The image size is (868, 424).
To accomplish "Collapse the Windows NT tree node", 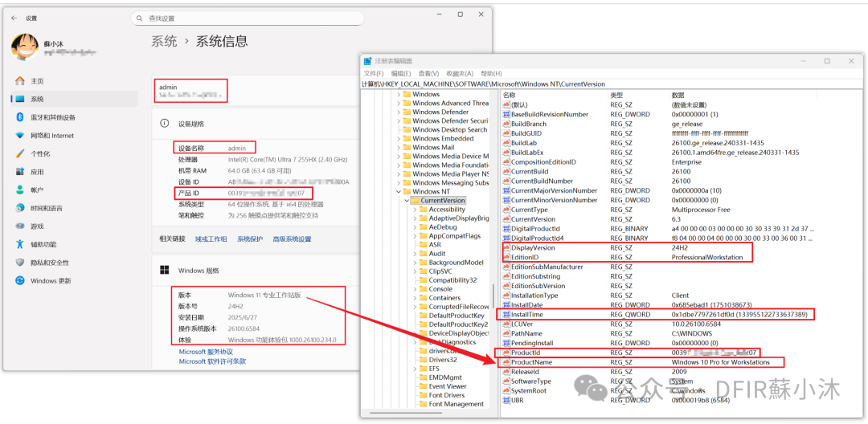I will point(398,191).
